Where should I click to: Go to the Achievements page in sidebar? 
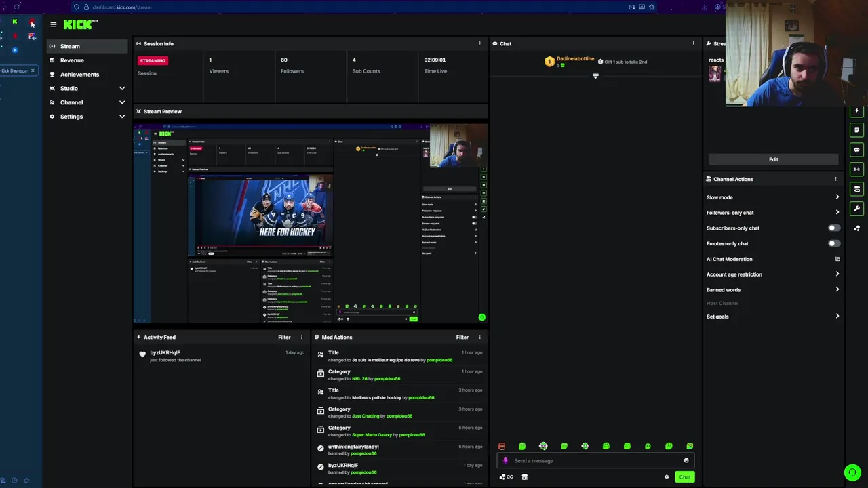87,75
